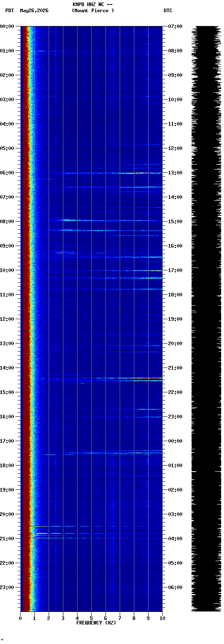Click the bright event near 13:00 UTC
Viewport: 224px width, 644px height.
132,173
